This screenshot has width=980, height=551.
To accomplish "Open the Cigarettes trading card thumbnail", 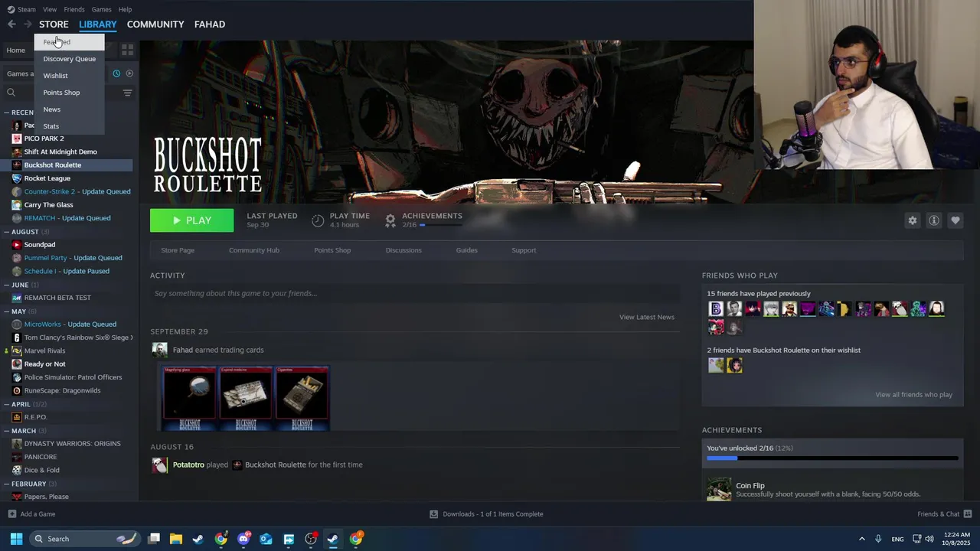I will 302,398.
